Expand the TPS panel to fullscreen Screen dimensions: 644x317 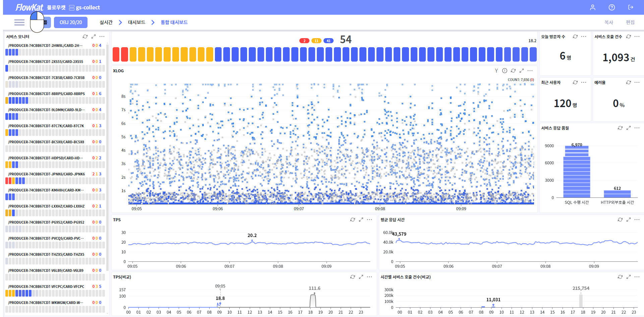tap(361, 220)
